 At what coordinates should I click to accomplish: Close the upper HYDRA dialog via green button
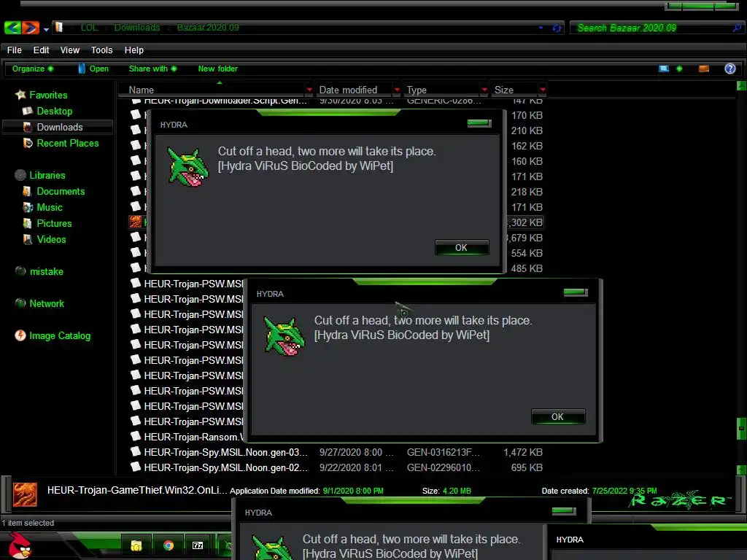pyautogui.click(x=479, y=123)
